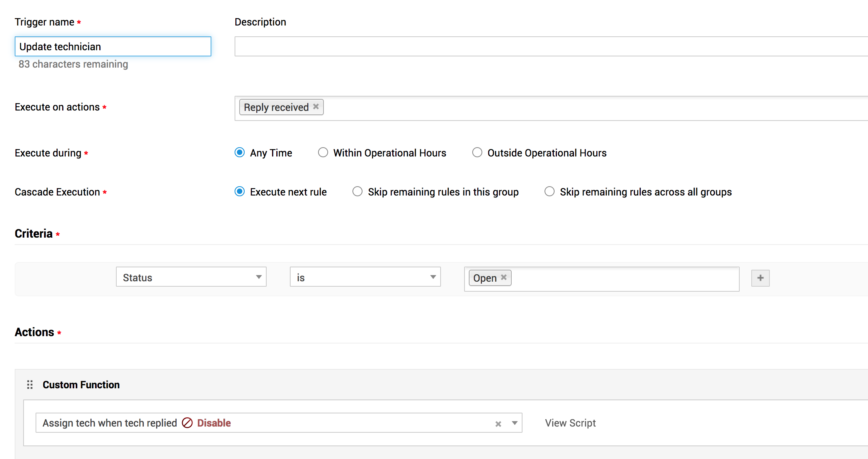Click the Custom Function drag handle icon
Viewport: 868px width, 459px height.
tap(30, 384)
